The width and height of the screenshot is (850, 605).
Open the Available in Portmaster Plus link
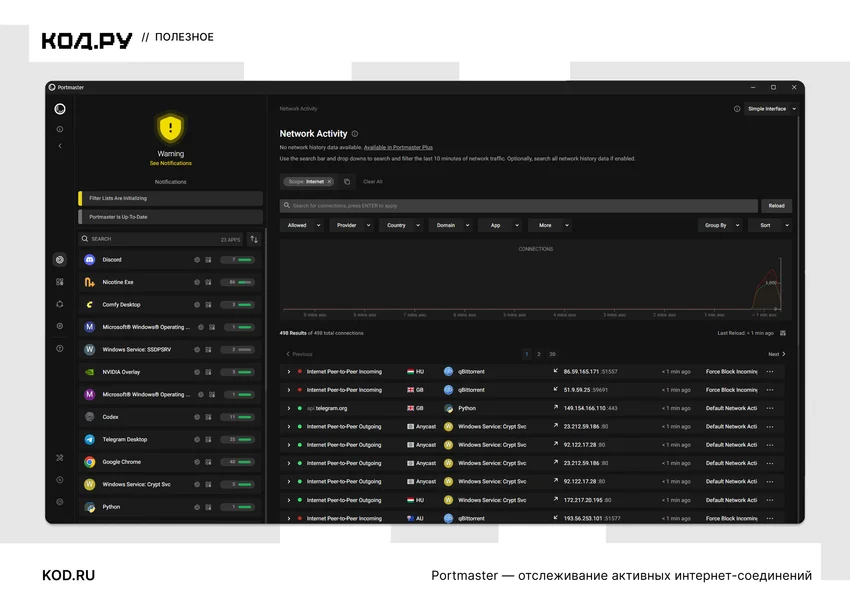coord(398,147)
